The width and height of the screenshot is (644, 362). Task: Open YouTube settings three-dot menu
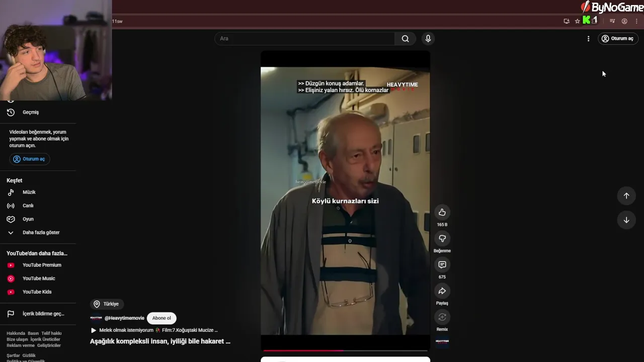point(588,39)
